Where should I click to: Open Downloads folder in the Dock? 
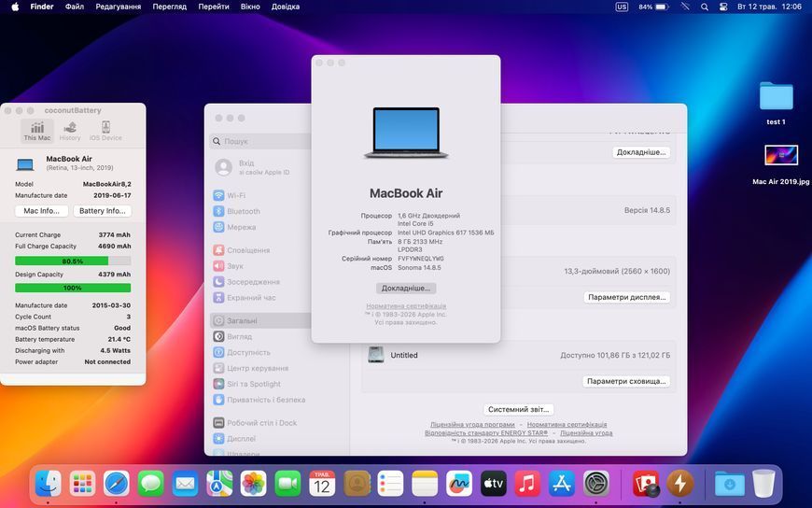729,484
